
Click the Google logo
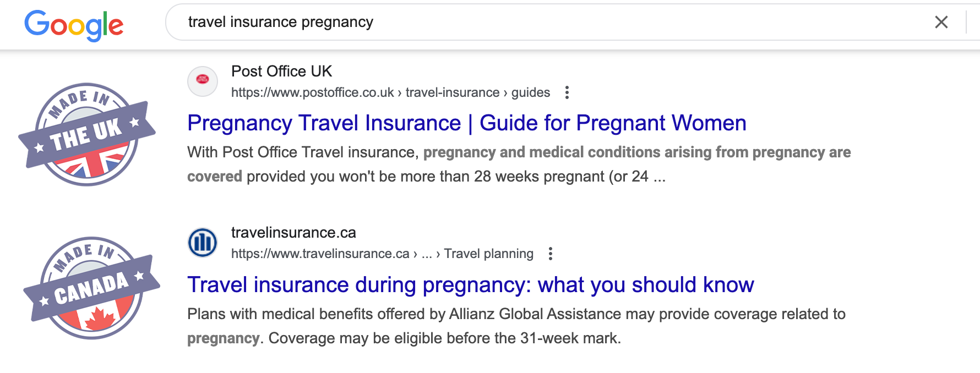(x=74, y=25)
